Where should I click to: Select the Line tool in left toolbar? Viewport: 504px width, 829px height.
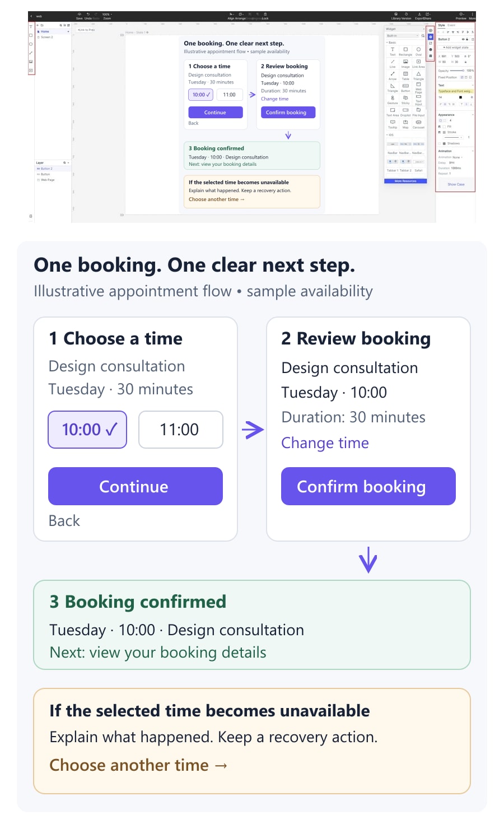coord(31,53)
